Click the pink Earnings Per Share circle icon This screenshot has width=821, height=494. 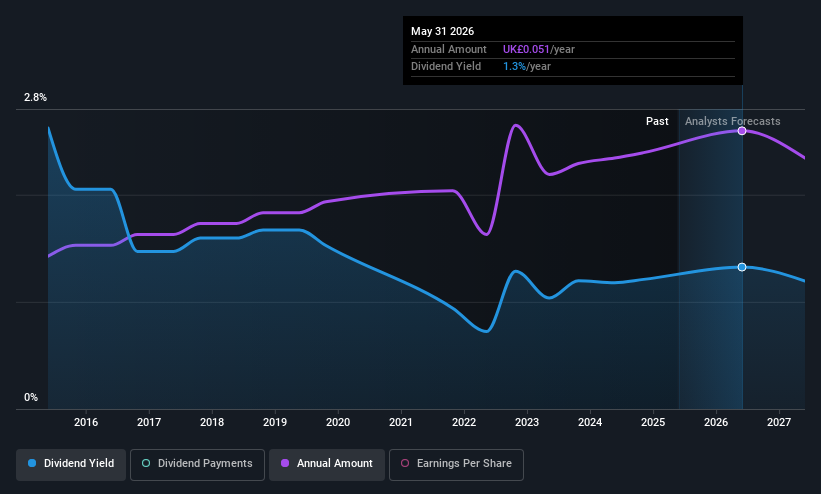[x=405, y=464]
